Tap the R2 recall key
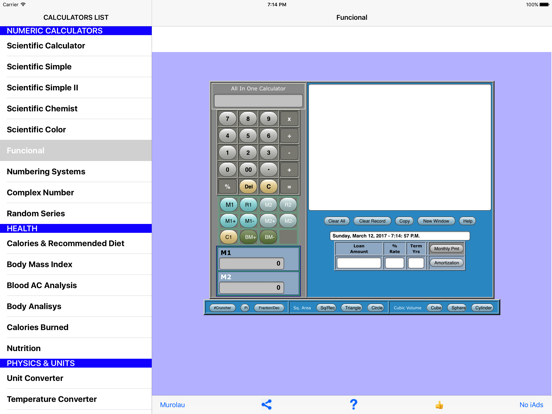552x414 pixels. [288, 205]
